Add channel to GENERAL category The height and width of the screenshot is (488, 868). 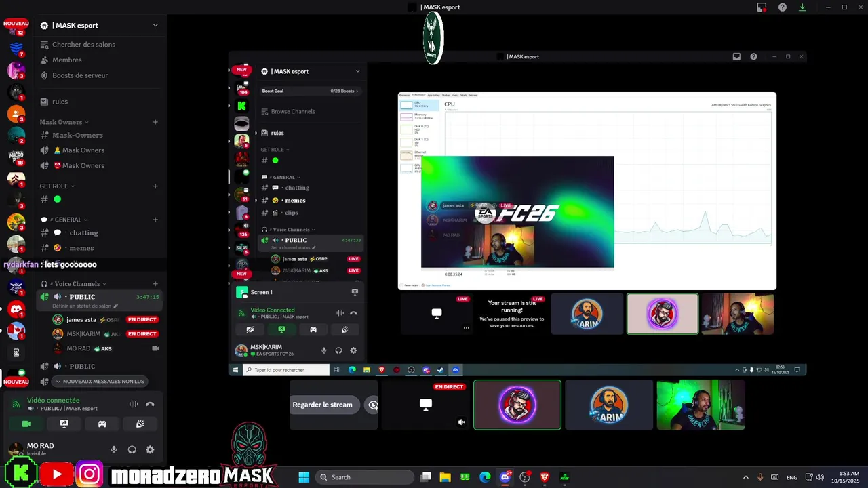pos(155,220)
